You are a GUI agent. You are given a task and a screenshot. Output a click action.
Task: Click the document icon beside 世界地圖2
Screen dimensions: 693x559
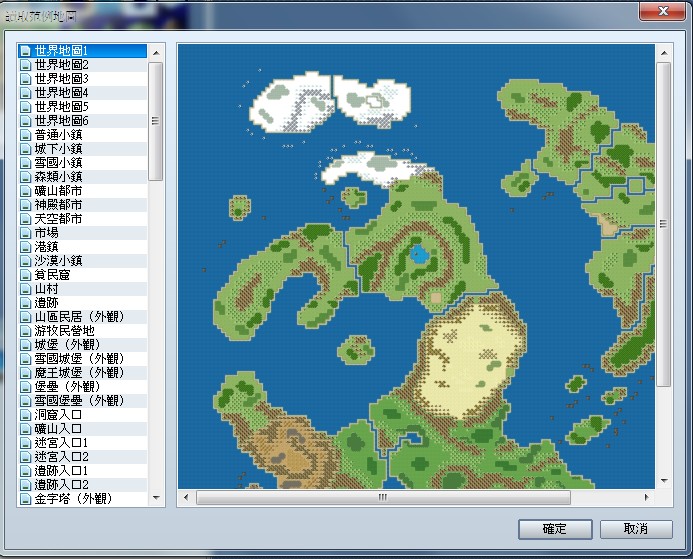pos(26,65)
